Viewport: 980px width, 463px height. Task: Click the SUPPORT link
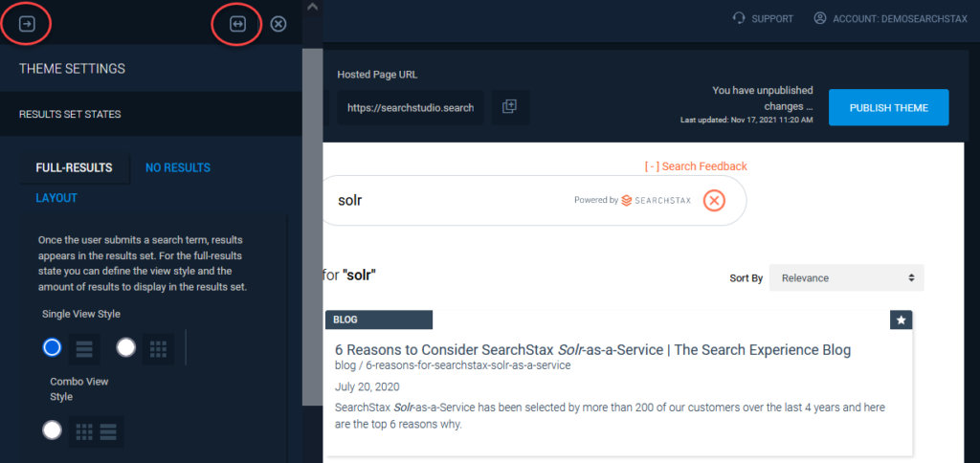point(772,19)
